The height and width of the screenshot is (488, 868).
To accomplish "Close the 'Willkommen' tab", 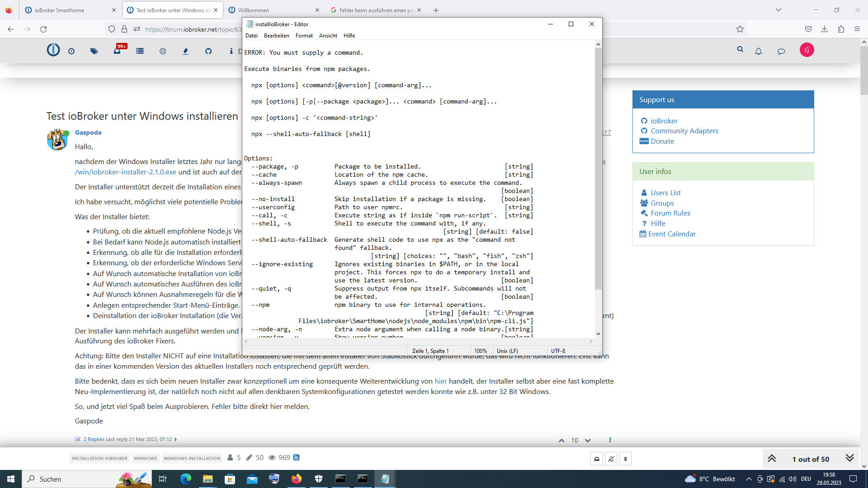I will [317, 10].
